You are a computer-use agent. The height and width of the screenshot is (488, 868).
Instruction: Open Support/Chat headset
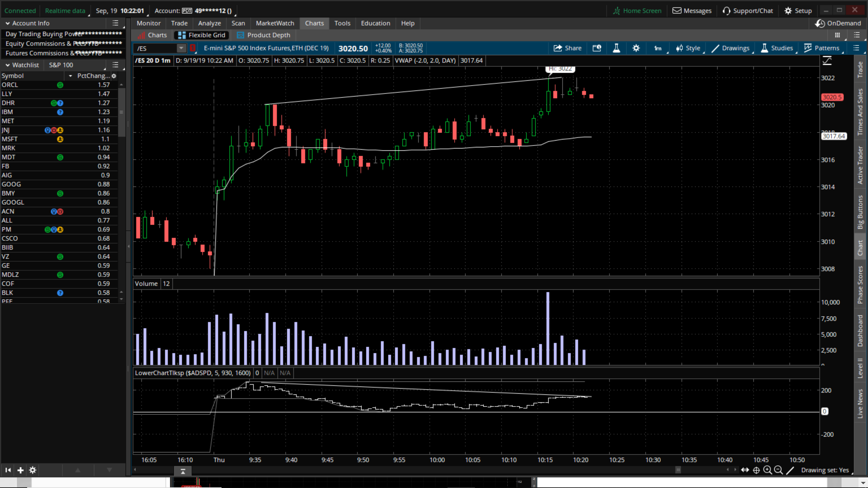click(748, 11)
